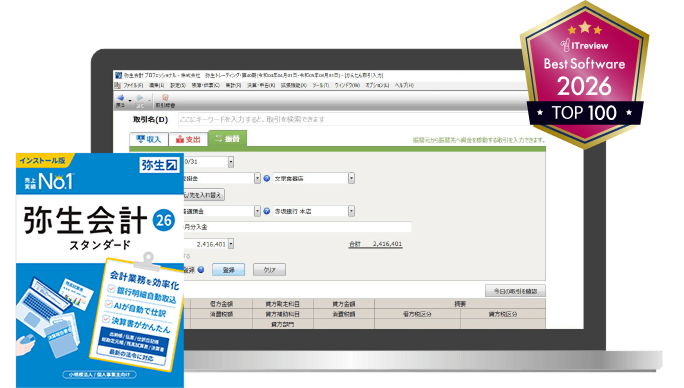This screenshot has width=684, height=388.
Task: Open the 帳簿・伝票(C) menu
Action: 205,86
